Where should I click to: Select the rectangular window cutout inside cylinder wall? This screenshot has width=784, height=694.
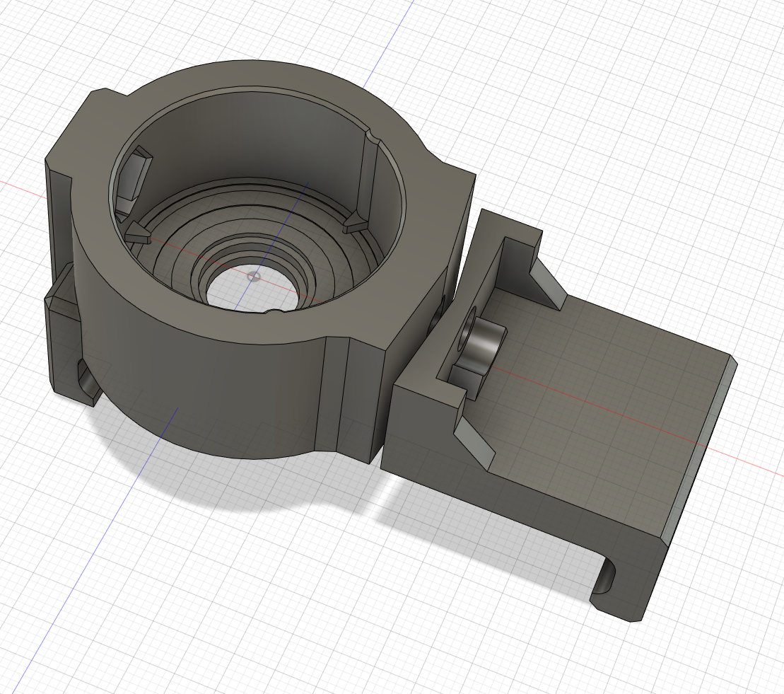tap(134, 182)
